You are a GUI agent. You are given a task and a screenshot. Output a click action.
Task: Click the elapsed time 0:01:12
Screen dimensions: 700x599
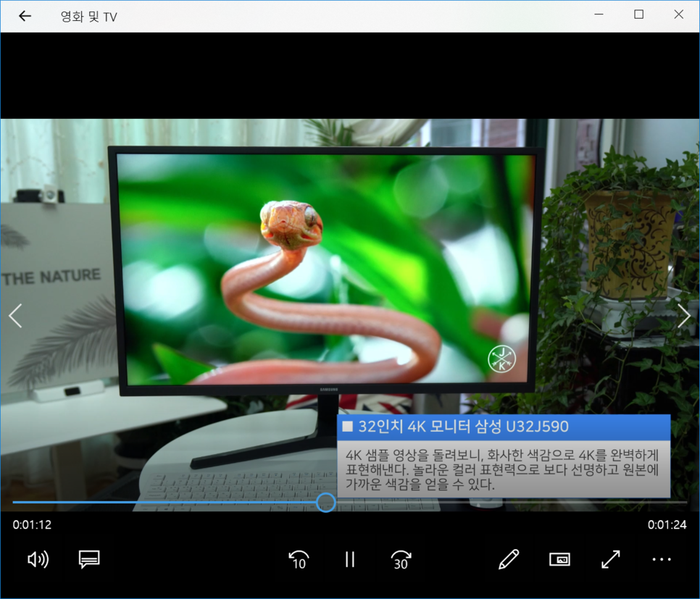pos(32,524)
